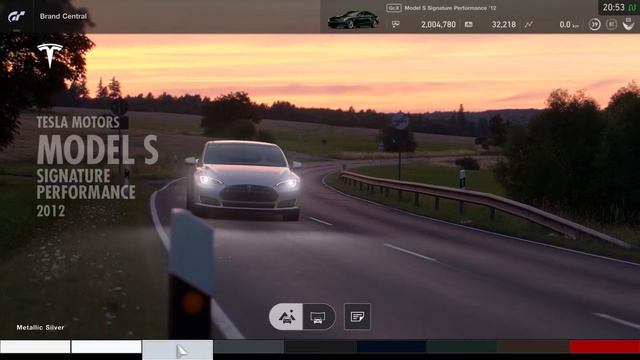Select the Metallic Silver color swatch
Viewport: 640px width, 360px height.
click(178, 350)
